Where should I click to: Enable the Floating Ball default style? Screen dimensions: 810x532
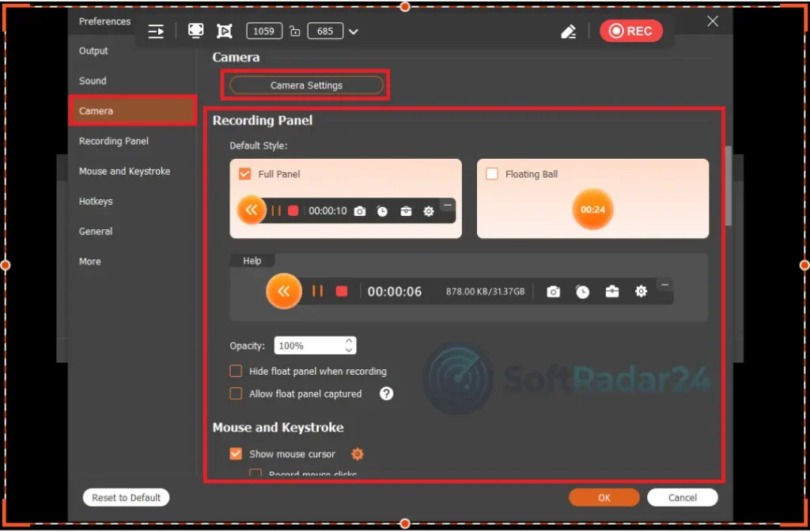click(x=490, y=174)
